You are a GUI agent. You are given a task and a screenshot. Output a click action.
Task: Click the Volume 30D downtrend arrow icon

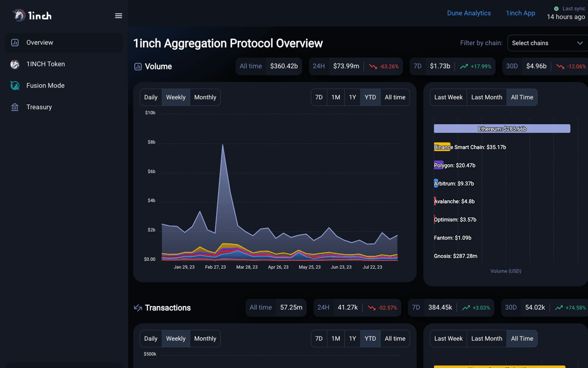[x=560, y=66]
